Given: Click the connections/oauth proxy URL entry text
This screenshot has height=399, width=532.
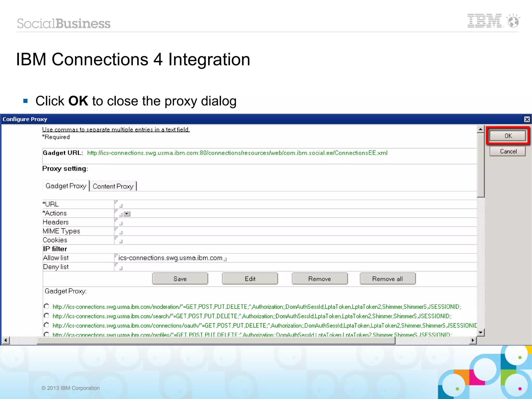Looking at the screenshot, I should [264, 325].
